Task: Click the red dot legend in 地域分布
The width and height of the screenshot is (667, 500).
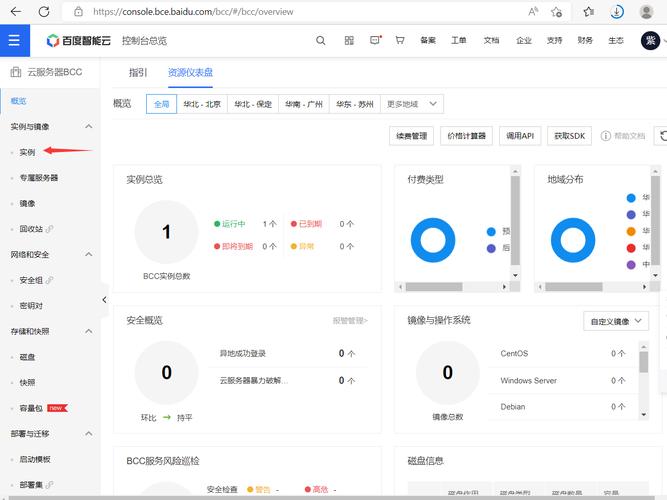Action: coord(631,248)
